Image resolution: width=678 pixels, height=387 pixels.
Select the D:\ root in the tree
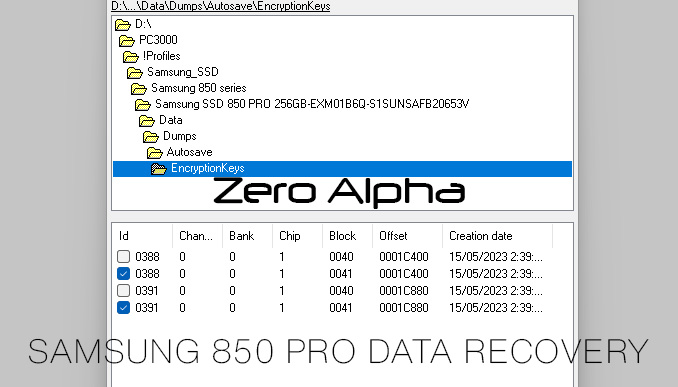tap(143, 24)
